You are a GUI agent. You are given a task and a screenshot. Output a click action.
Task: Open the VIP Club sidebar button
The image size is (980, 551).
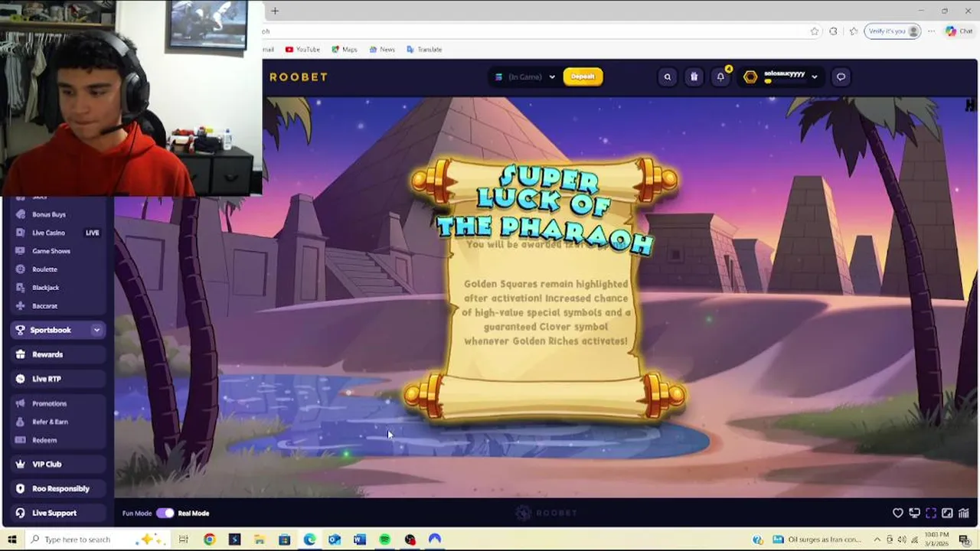(58, 464)
